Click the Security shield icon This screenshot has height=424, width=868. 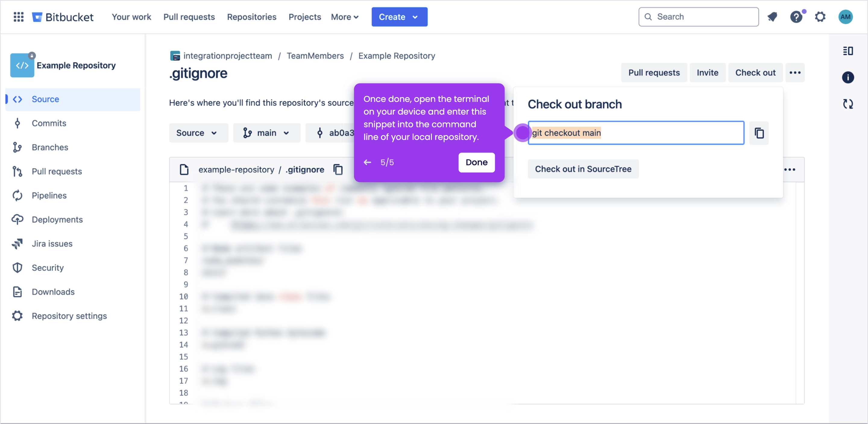17,267
